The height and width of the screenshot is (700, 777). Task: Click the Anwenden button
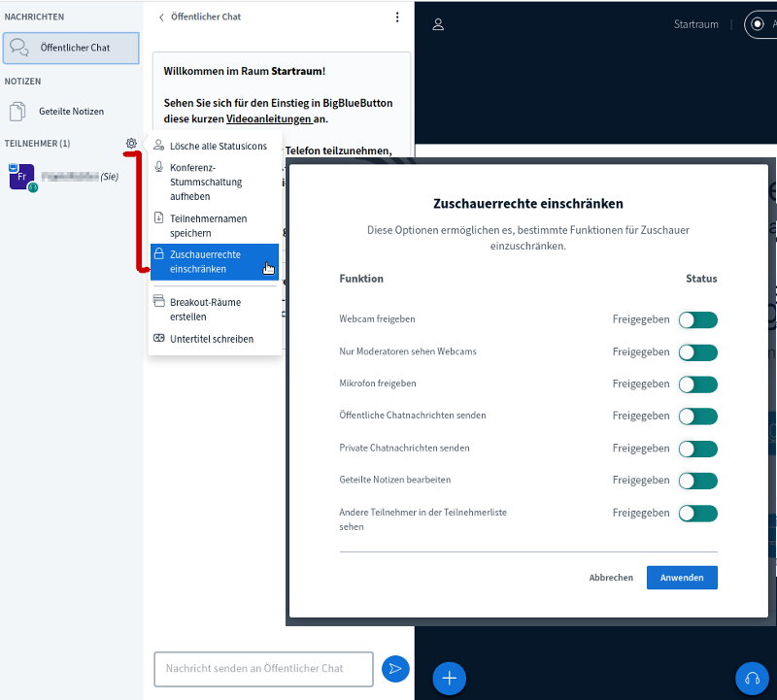point(682,578)
